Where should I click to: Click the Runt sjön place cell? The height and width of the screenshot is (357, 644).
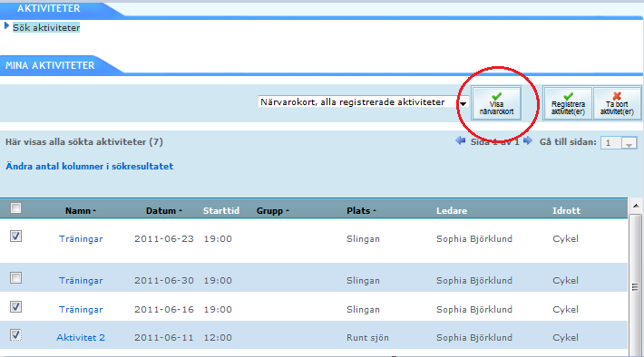pos(367,338)
